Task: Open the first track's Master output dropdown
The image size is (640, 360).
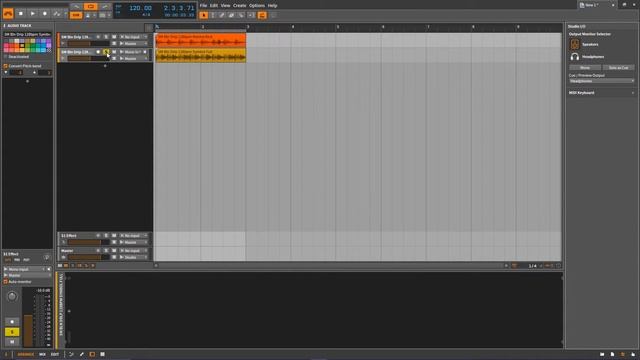Action: (133, 43)
